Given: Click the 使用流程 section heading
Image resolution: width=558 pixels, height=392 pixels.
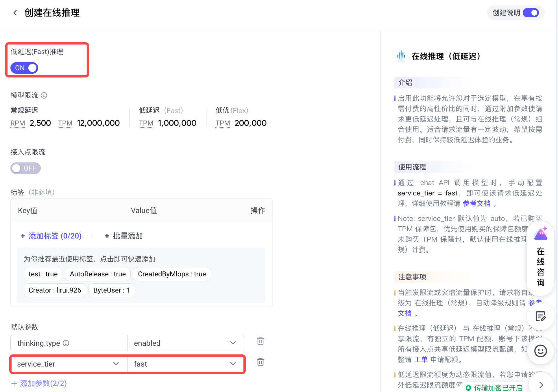Looking at the screenshot, I should point(412,167).
